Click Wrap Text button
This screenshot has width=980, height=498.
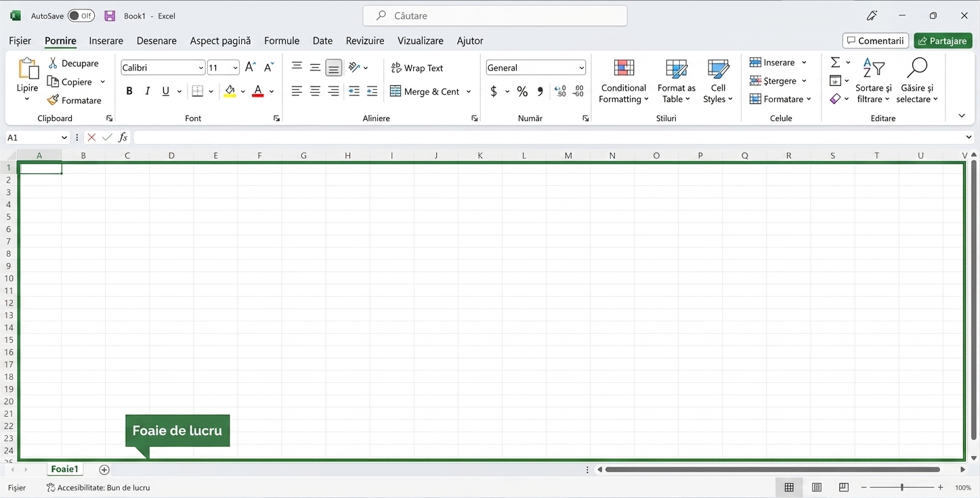click(417, 68)
